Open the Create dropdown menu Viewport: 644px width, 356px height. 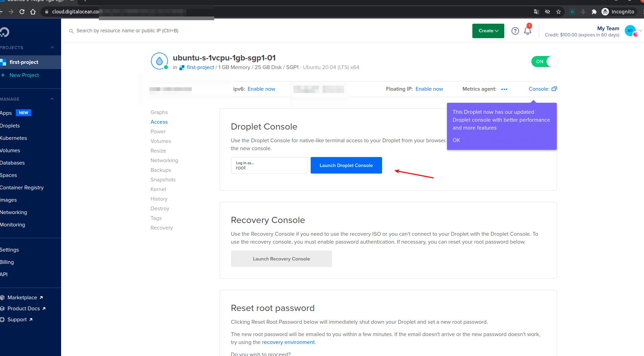click(x=488, y=31)
